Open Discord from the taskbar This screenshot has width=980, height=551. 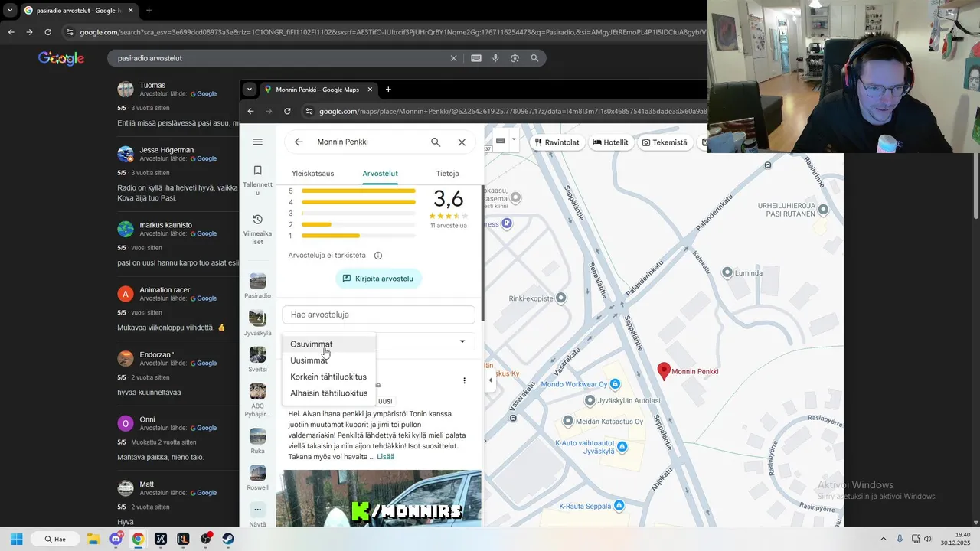tap(116, 539)
